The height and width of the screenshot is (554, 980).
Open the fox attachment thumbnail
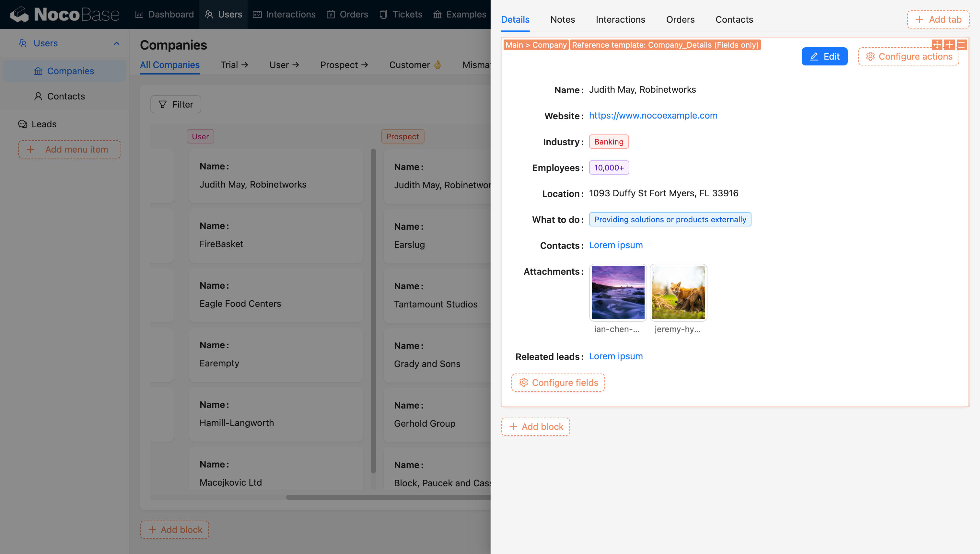678,292
